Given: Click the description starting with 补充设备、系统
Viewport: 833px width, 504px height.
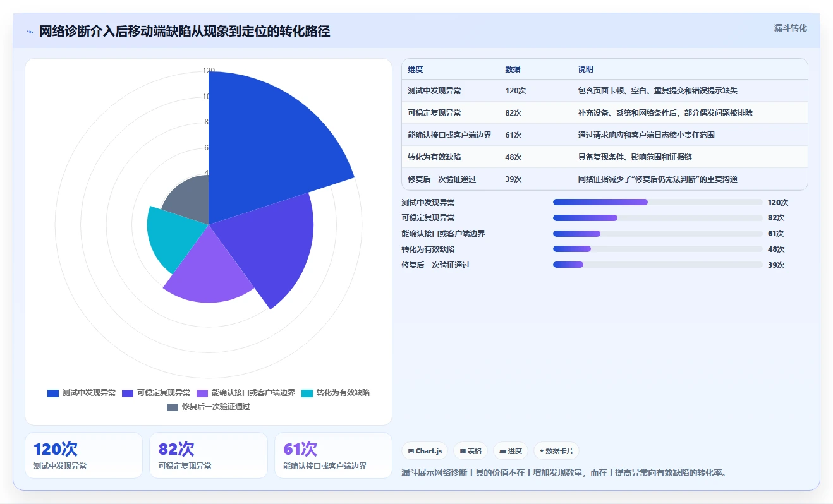Looking at the screenshot, I should pyautogui.click(x=665, y=113).
